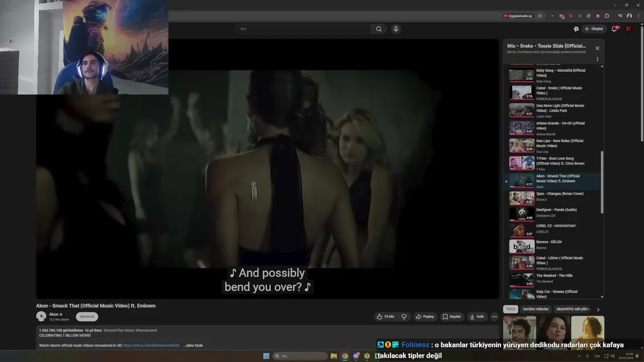The height and width of the screenshot is (362, 644).
Task: Share the video via Paylaş button
Action: 425,317
